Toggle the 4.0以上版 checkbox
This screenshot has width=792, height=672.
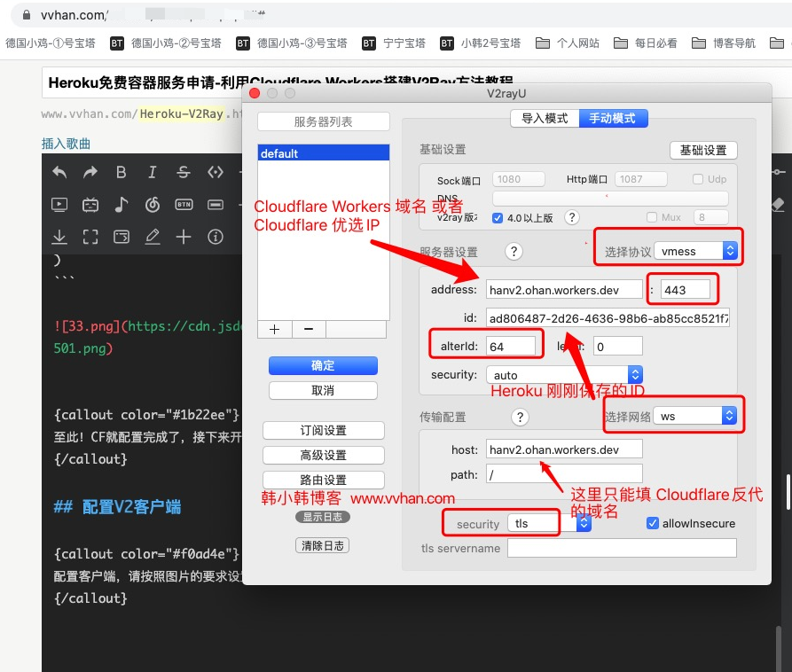coord(498,217)
